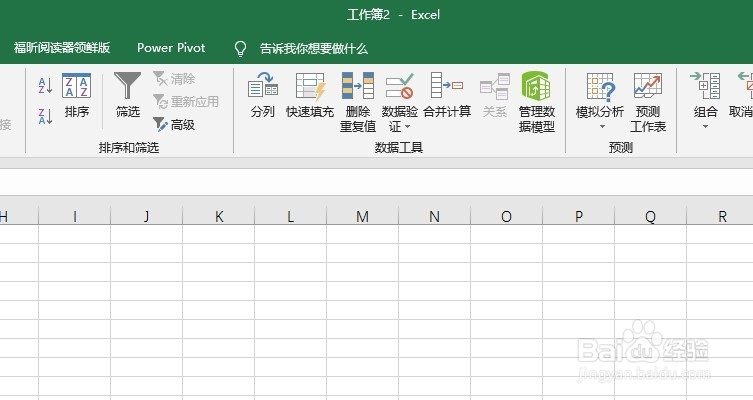Click the 组合 group icon

[705, 86]
